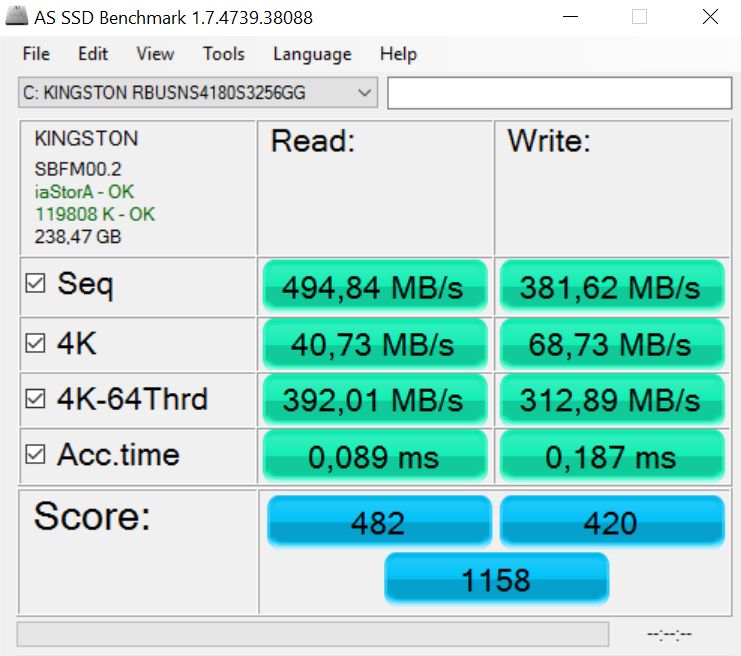Uncheck the Seq test checkbox
The width and height of the screenshot is (741, 656).
tap(35, 283)
